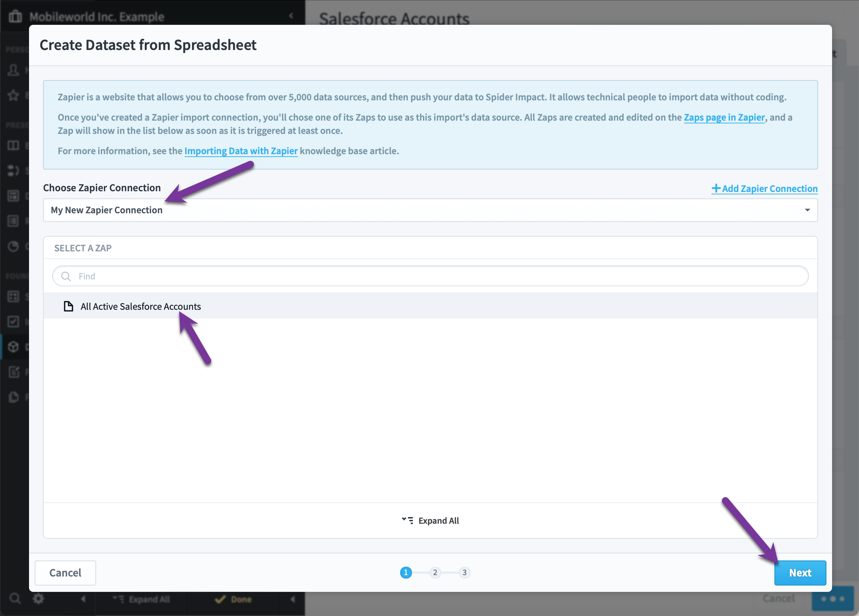Open settings gear in bottom toolbar
Viewport: 859px width, 616px height.
(38, 599)
